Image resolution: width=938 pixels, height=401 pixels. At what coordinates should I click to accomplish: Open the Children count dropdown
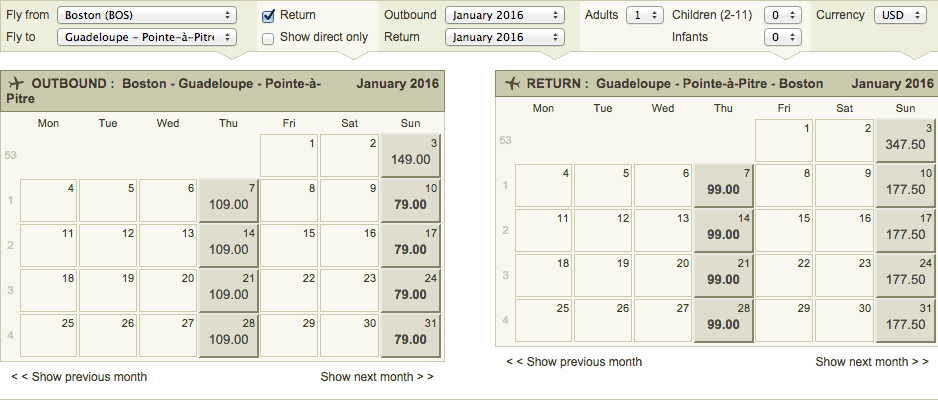pyautogui.click(x=783, y=15)
